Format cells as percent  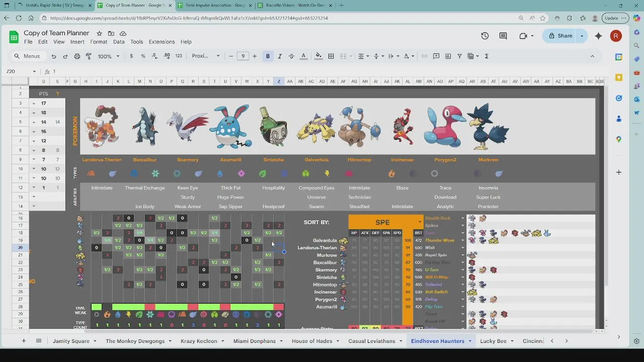click(x=143, y=56)
